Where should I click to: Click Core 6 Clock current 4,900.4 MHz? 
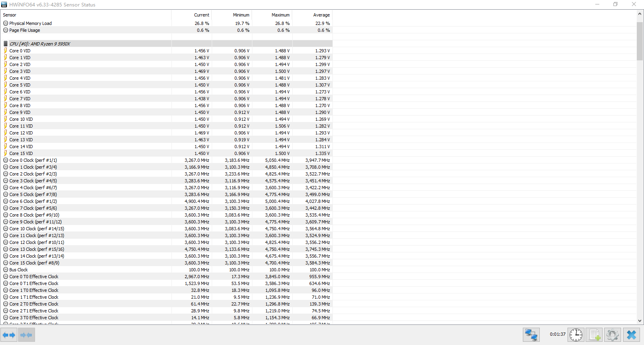[197, 201]
